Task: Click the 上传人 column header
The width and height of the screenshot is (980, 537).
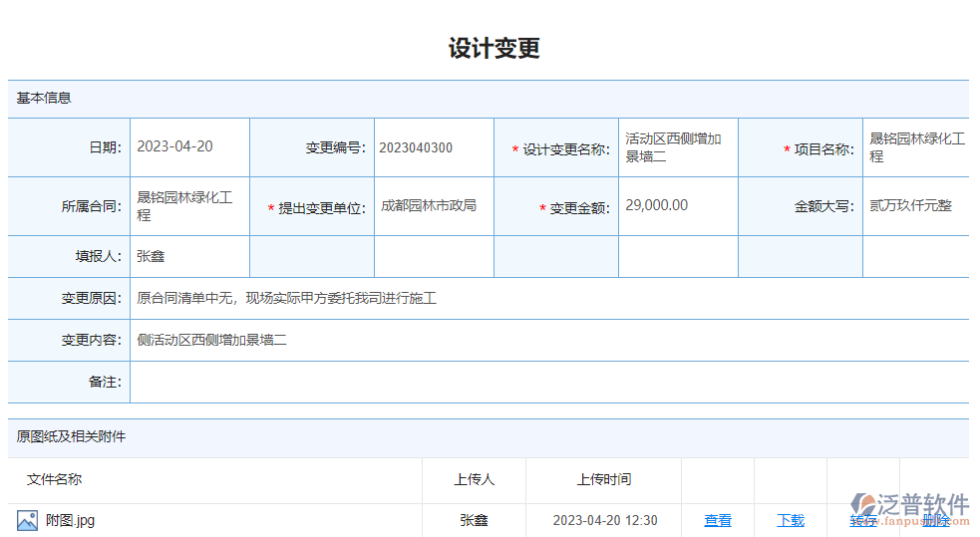Action: [474, 479]
